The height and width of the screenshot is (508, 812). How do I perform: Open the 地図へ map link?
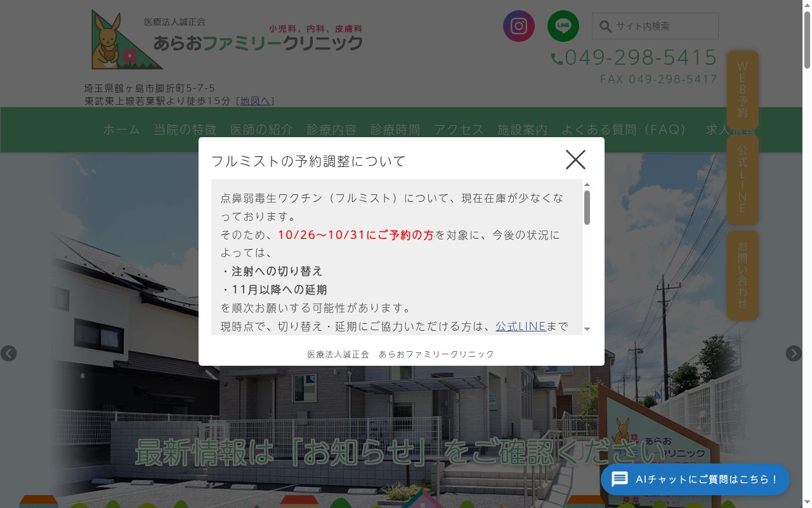256,100
